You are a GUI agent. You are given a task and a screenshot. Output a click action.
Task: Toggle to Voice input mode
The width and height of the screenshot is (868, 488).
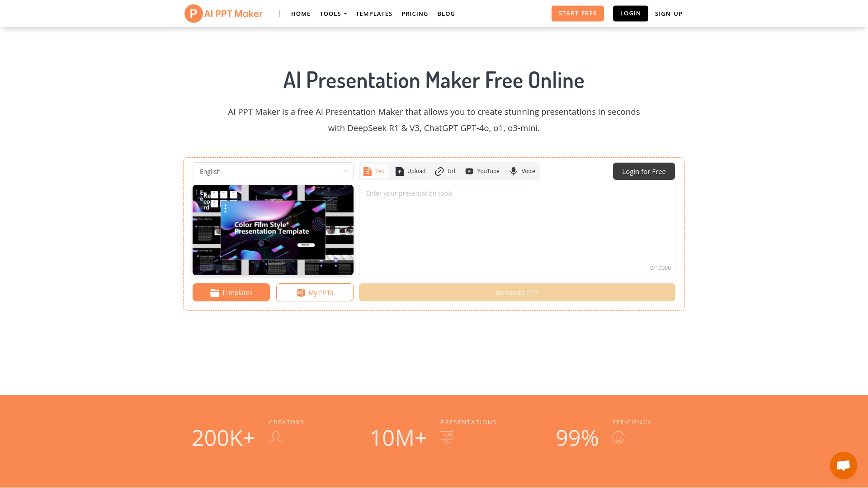coord(522,171)
